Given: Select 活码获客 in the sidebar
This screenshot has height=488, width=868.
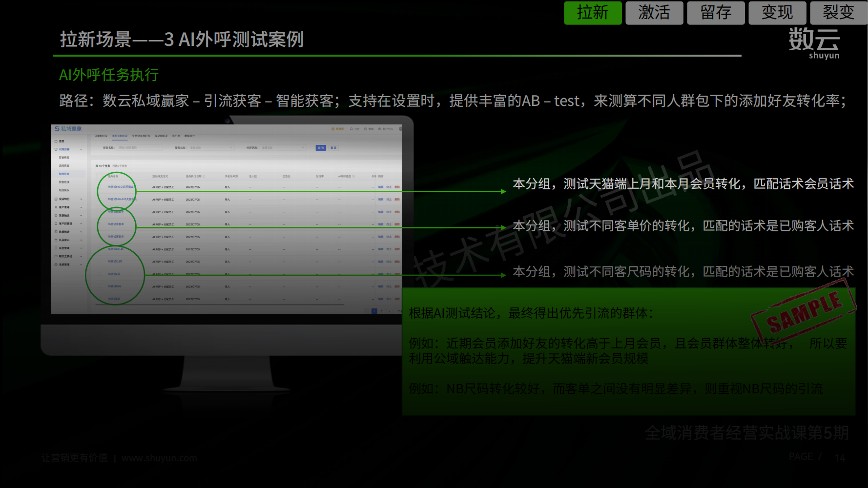Looking at the screenshot, I should pyautogui.click(x=64, y=166).
